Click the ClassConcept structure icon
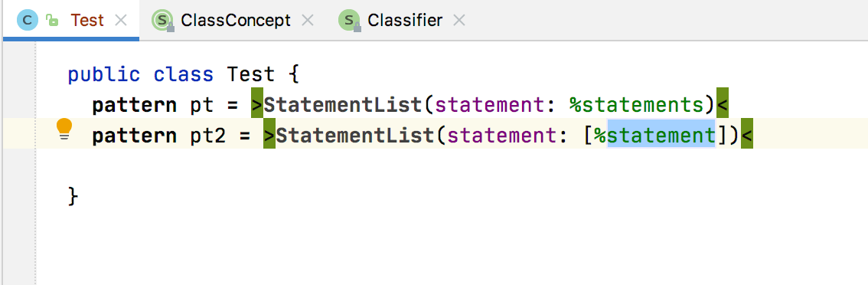This screenshot has width=868, height=285. (x=163, y=21)
